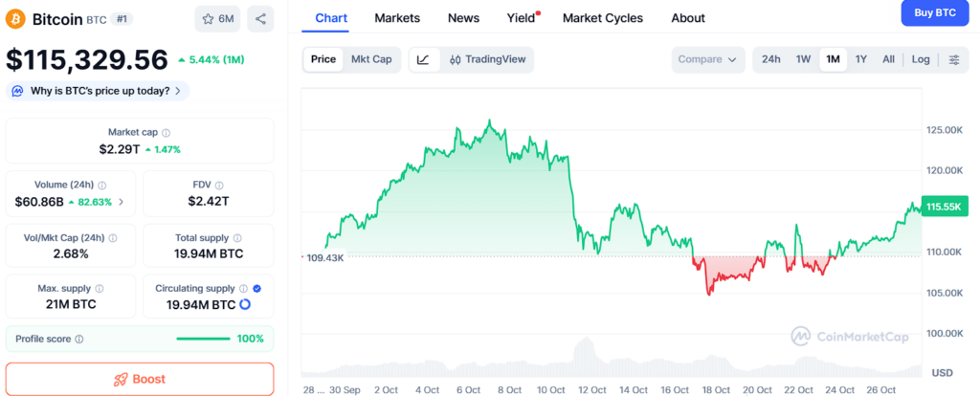Image resolution: width=980 pixels, height=396 pixels.
Task: Click the circulating supply verified badge
Action: [x=256, y=288]
